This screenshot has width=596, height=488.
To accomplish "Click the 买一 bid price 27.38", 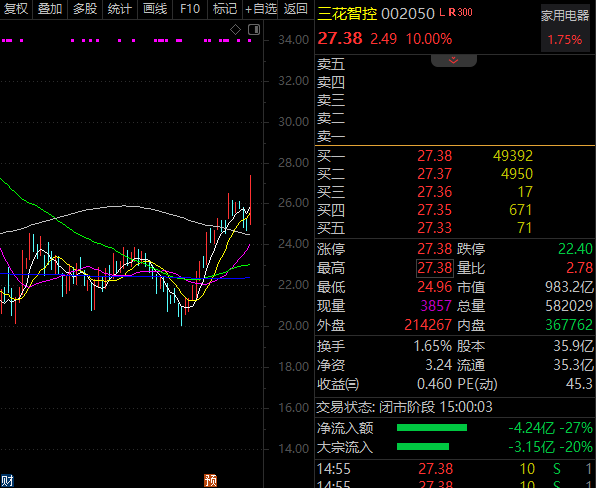I will (x=434, y=155).
